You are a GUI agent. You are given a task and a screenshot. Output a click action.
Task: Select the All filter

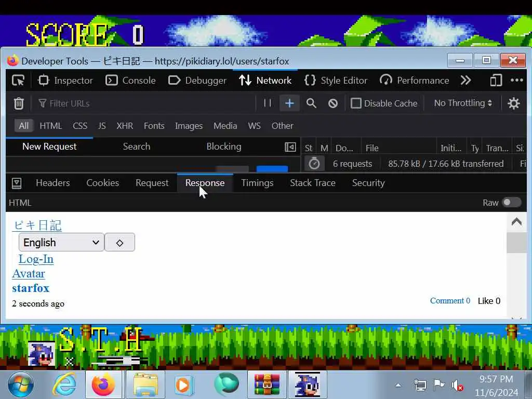pos(24,126)
